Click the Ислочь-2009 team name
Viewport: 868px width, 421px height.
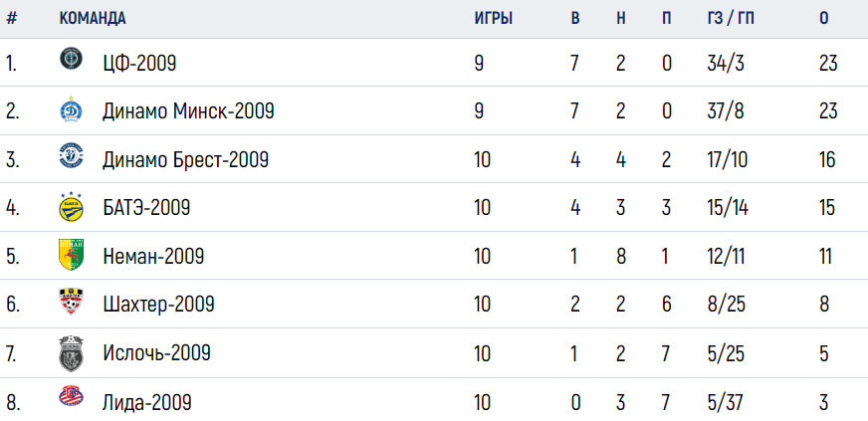156,352
